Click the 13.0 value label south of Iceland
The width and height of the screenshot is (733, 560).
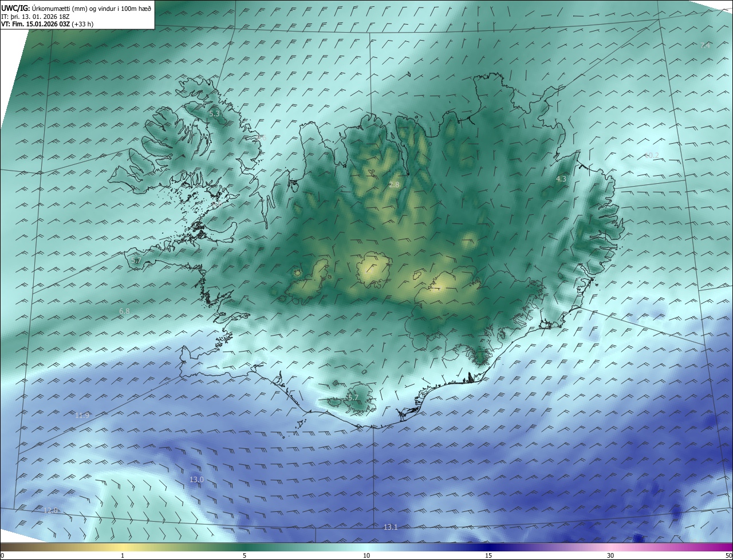click(196, 479)
